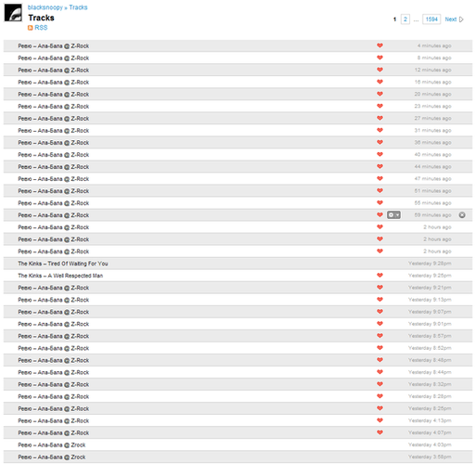Toggle loved heart on the 59 minutes ago track
The width and height of the screenshot is (476, 464).
coord(380,214)
